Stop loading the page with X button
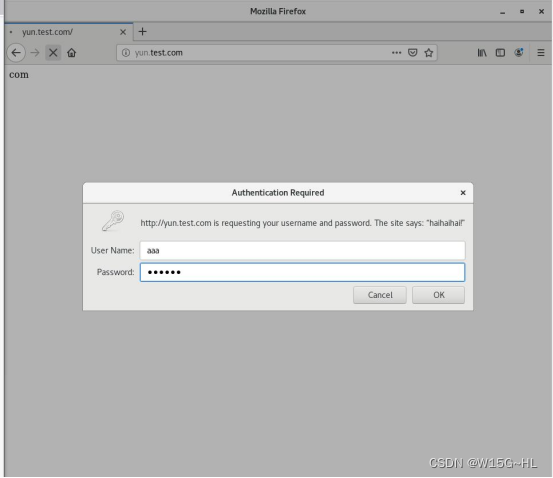 click(53, 53)
